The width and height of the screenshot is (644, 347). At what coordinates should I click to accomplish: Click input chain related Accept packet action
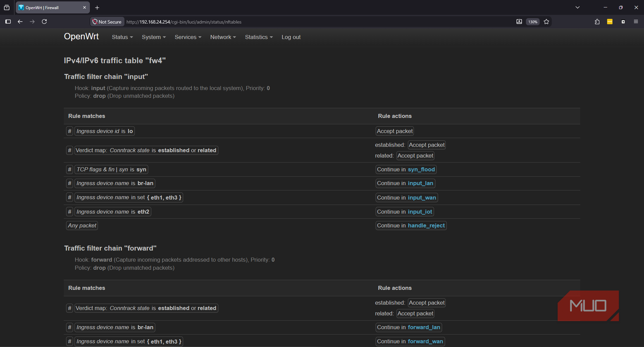(x=415, y=156)
